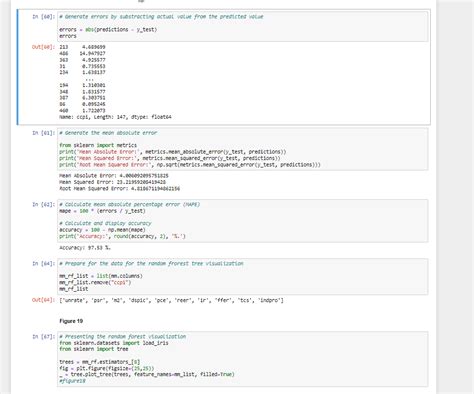Click the line 'mm_rf_list = list(mm.columns)'
The width and height of the screenshot is (474, 394).
pos(101,276)
